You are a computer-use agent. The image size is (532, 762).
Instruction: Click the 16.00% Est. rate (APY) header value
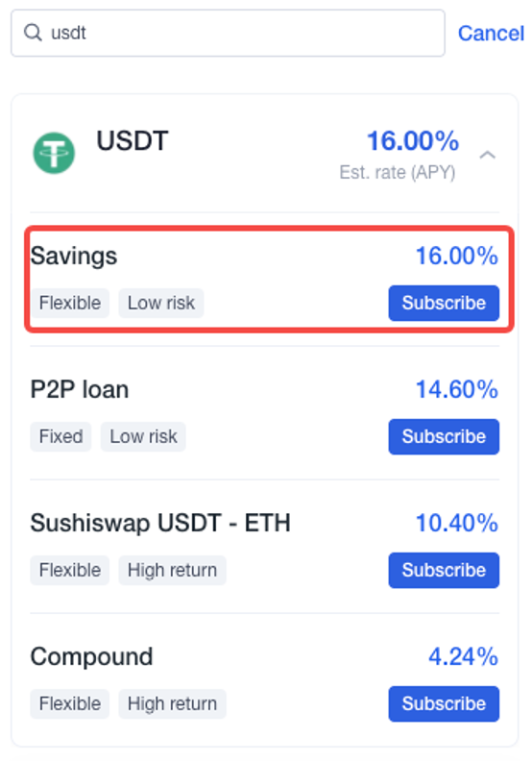coord(413,141)
